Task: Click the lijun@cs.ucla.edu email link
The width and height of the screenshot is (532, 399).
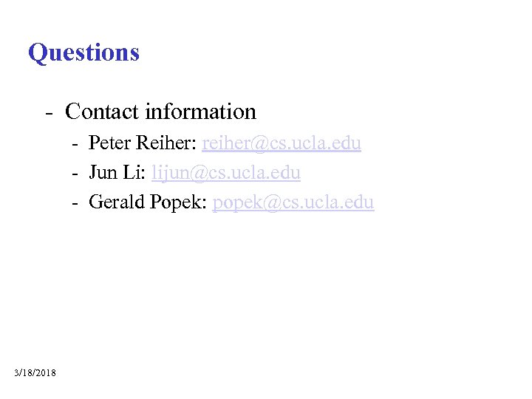Action: [226, 173]
